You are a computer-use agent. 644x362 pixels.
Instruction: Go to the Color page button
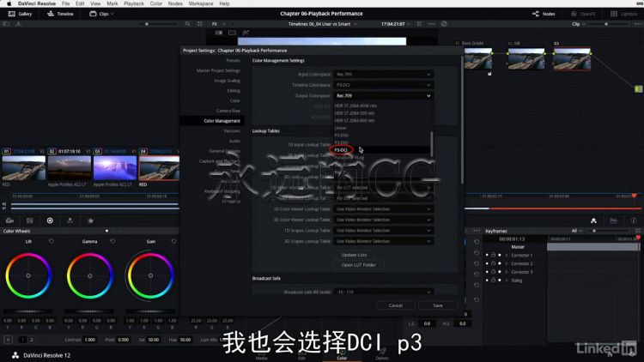point(342,355)
